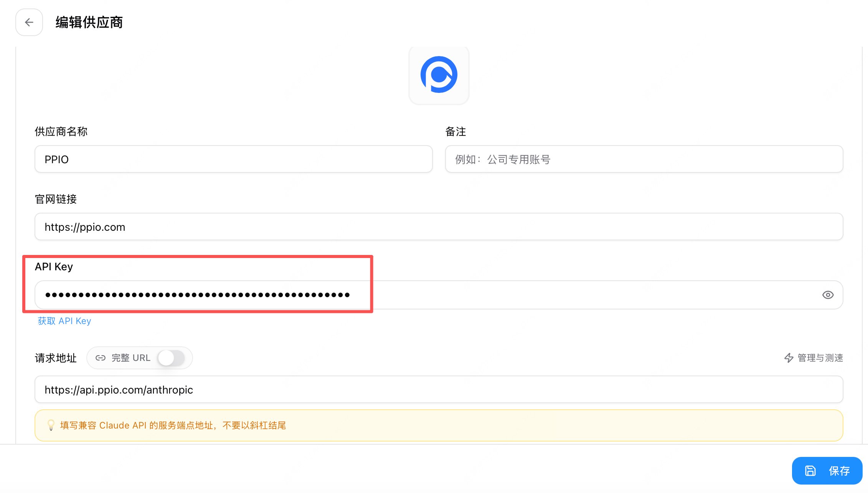The width and height of the screenshot is (868, 493).
Task: Edit the request address https://api.ppio.com/anthropic
Action: tap(439, 389)
